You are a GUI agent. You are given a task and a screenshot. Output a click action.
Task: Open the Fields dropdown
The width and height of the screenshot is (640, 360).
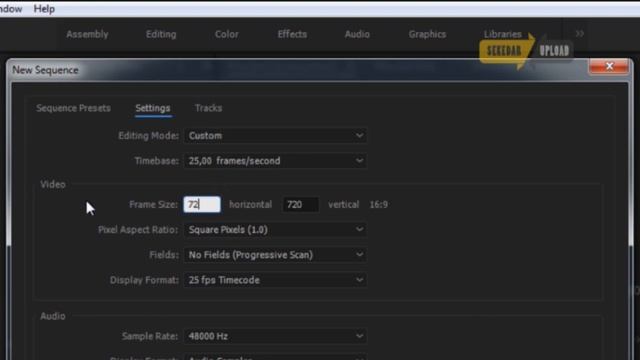(x=275, y=255)
